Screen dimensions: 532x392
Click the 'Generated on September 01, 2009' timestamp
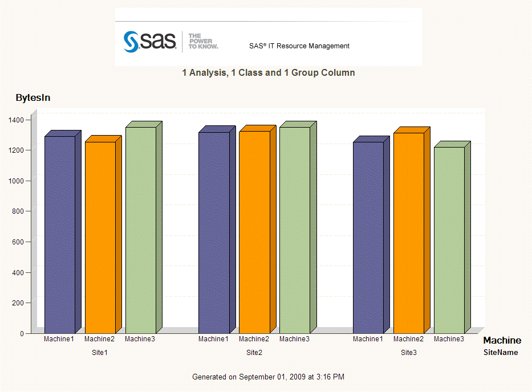point(268,377)
